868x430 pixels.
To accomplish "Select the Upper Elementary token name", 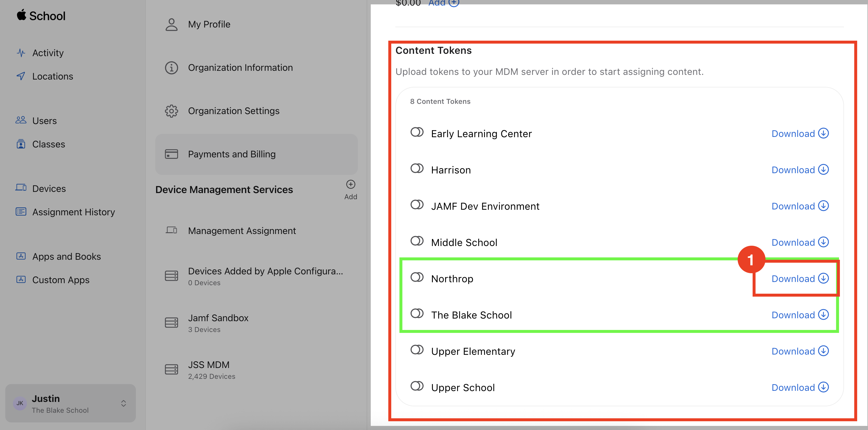I will click(473, 351).
